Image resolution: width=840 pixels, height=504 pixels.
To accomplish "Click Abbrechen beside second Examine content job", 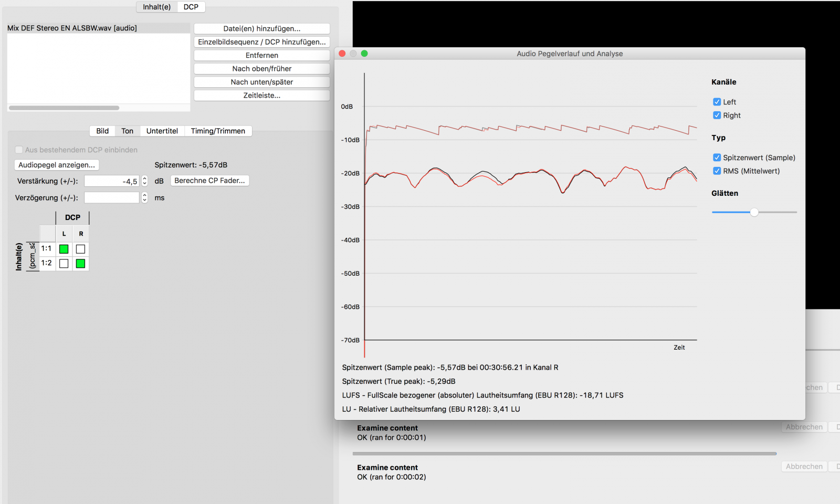I will pyautogui.click(x=804, y=467).
